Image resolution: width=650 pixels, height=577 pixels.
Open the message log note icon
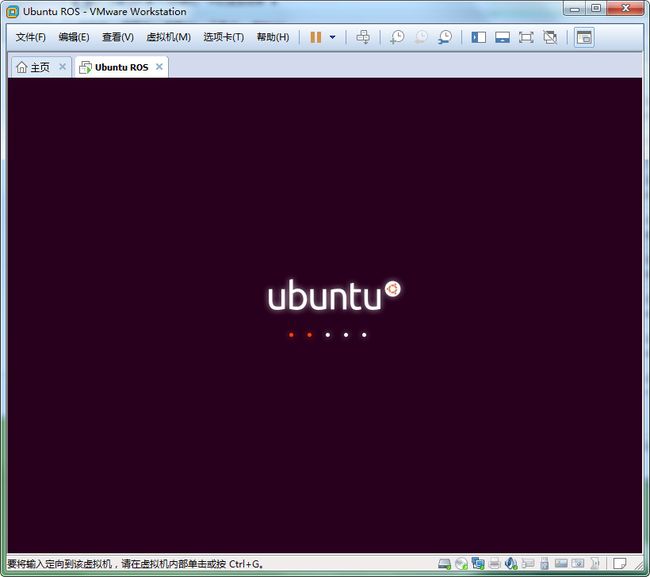click(x=620, y=564)
